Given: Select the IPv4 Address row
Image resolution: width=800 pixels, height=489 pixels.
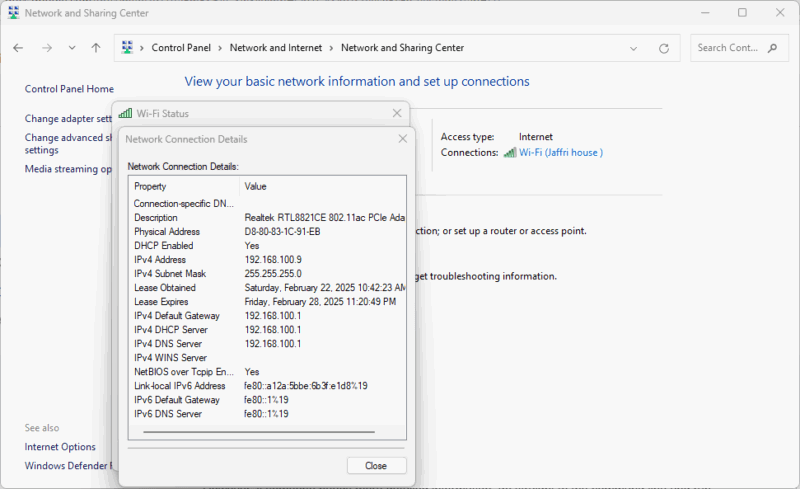Looking at the screenshot, I should 265,259.
